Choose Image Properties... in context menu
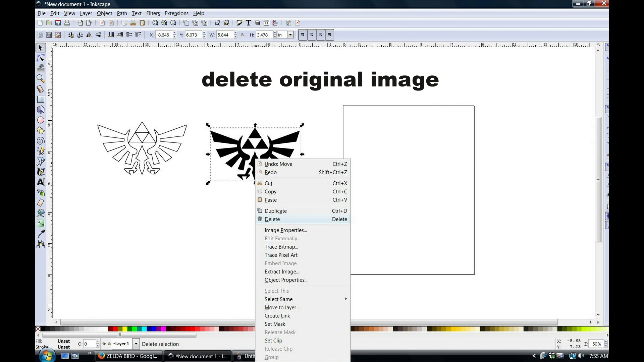The height and width of the screenshot is (362, 644). (x=303, y=230)
